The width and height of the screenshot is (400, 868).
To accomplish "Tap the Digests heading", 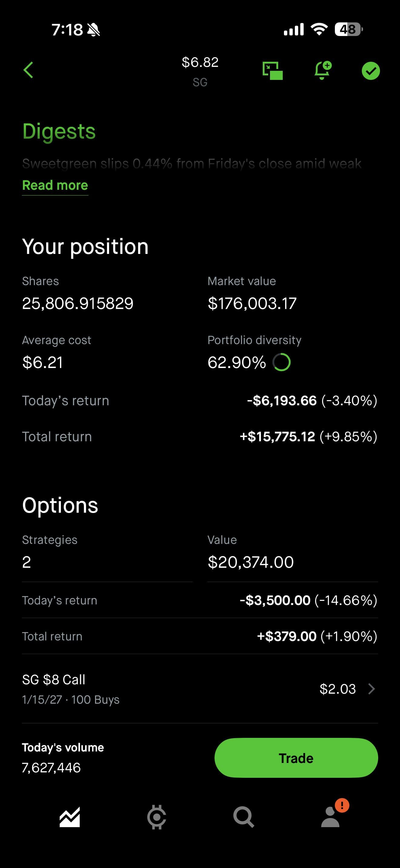I will point(59,131).
